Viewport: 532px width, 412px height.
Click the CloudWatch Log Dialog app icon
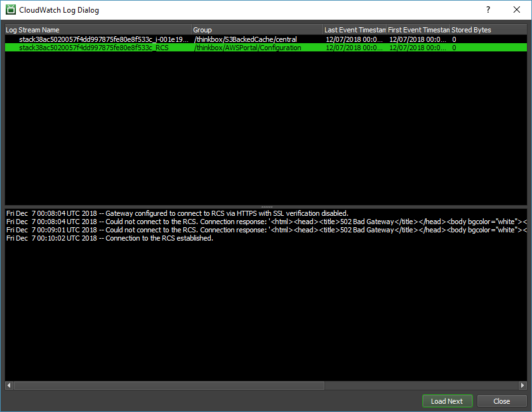coord(11,10)
